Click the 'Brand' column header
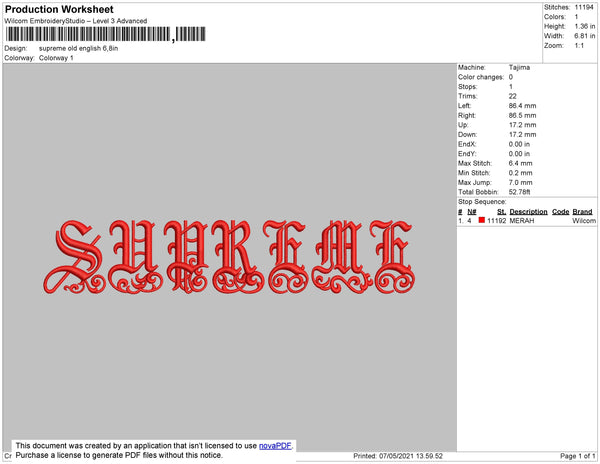The image size is (600, 464). (x=582, y=212)
